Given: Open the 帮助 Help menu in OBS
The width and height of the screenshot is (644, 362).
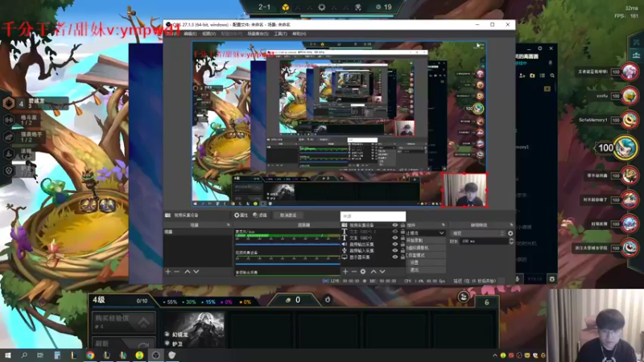Looking at the screenshot, I should 299,34.
